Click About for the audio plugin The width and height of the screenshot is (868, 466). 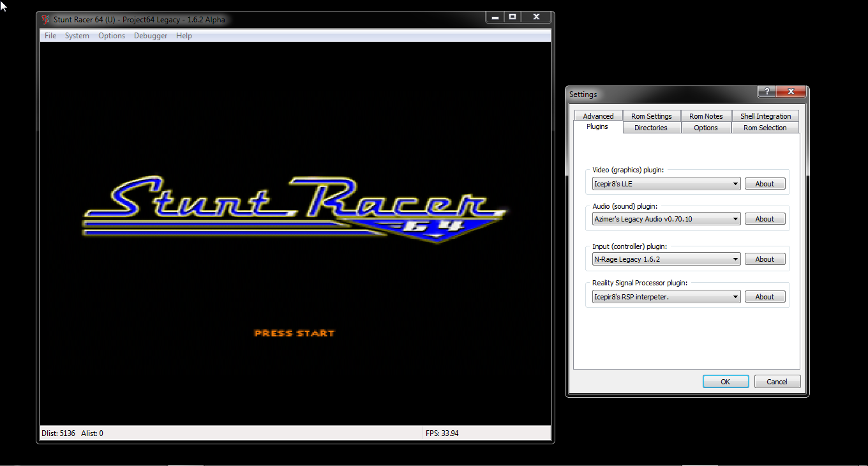[x=765, y=219]
